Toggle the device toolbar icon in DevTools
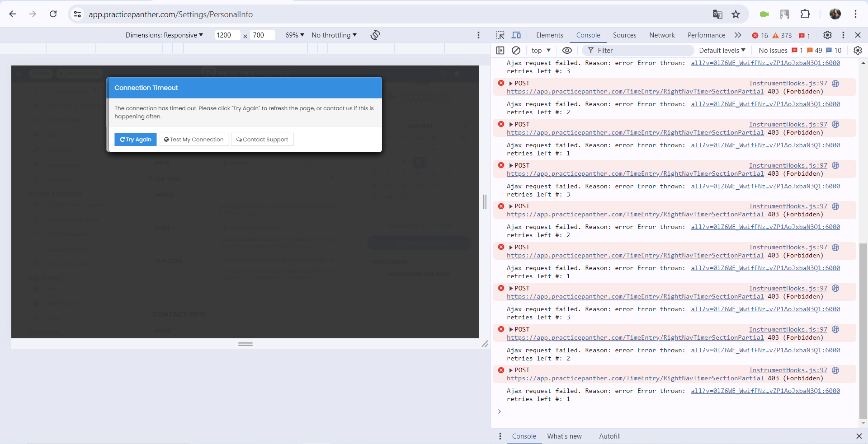 pyautogui.click(x=516, y=35)
